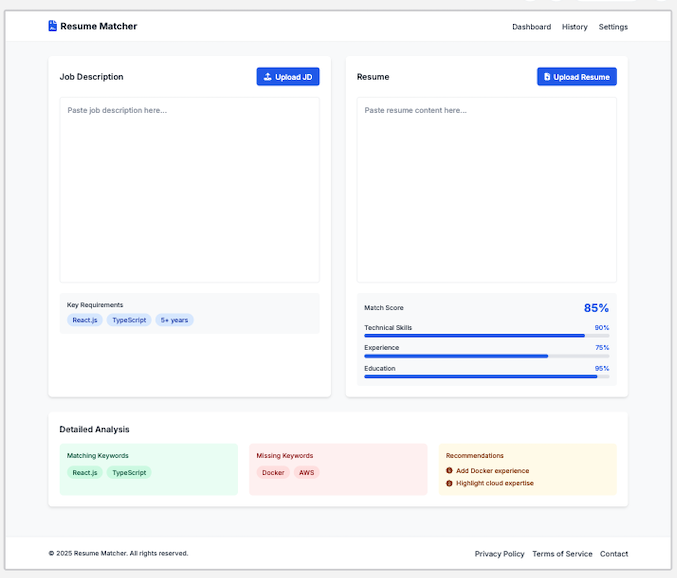The width and height of the screenshot is (677, 578).
Task: Click the 75% Experience value
Action: (x=602, y=347)
